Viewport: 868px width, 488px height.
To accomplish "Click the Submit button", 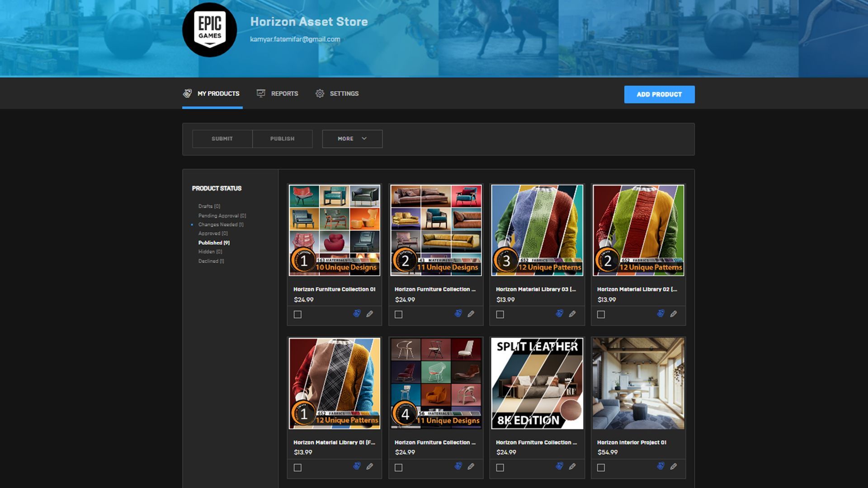I will tap(222, 139).
